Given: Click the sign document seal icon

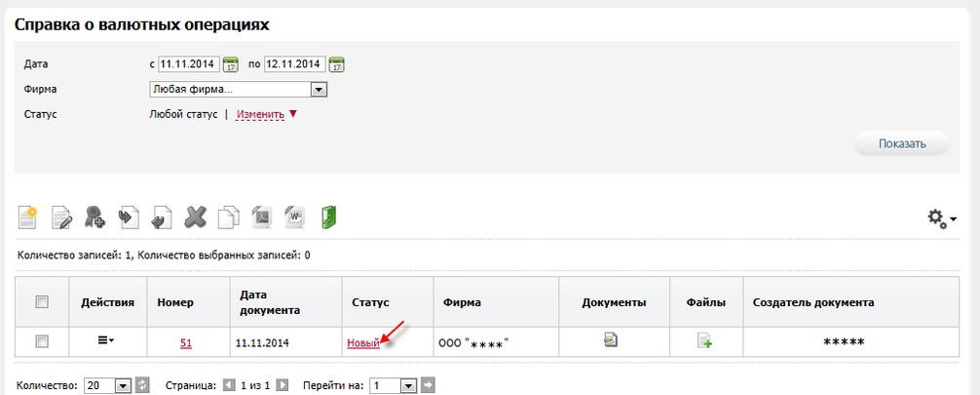Looking at the screenshot, I should (94, 217).
